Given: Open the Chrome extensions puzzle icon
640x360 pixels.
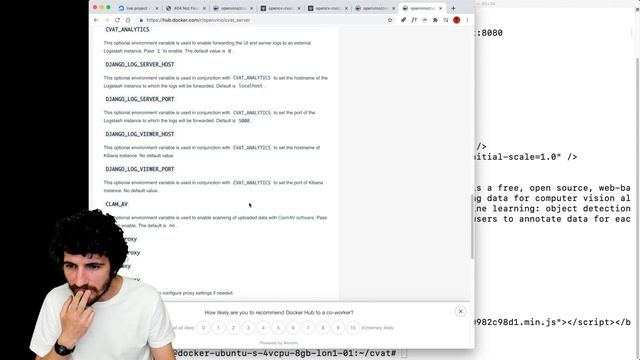Looking at the screenshot, I should (x=435, y=20).
